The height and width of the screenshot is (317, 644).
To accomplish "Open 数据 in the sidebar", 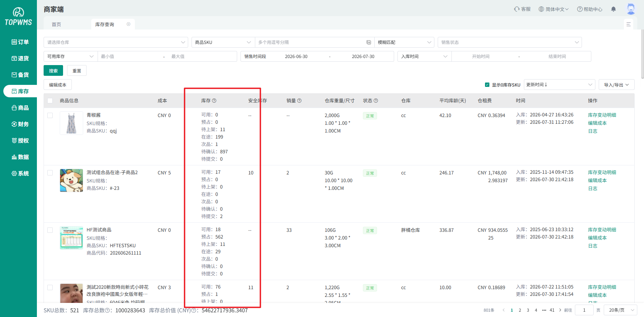I will [20, 157].
